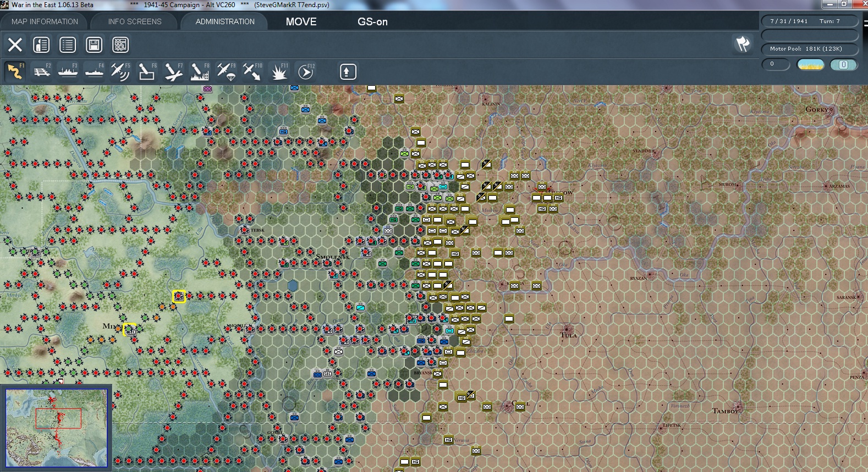This screenshot has width=868, height=472.
Task: Click the clear weather indicator with yellow field
Action: coord(811,65)
